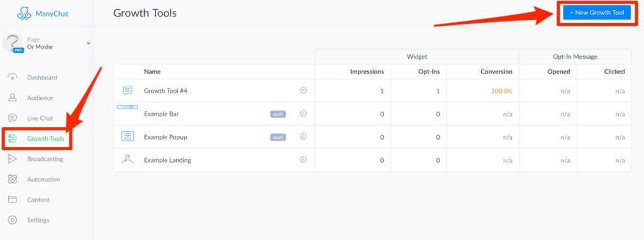Viewport: 644px width, 240px height.
Task: Open the Automation atom icon
Action: pos(13,179)
